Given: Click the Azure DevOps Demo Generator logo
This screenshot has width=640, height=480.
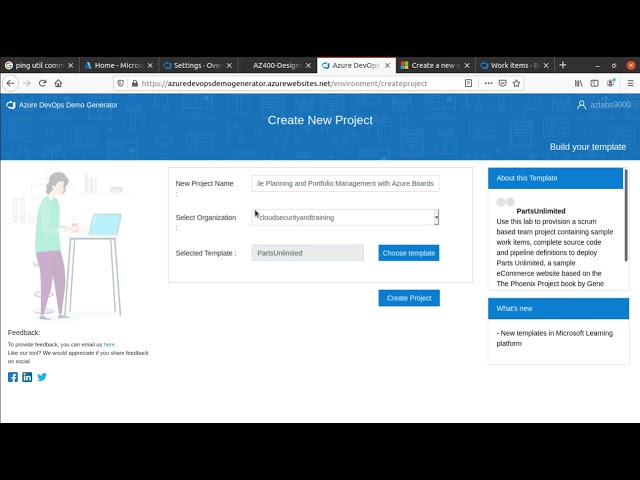Looking at the screenshot, I should pos(11,105).
